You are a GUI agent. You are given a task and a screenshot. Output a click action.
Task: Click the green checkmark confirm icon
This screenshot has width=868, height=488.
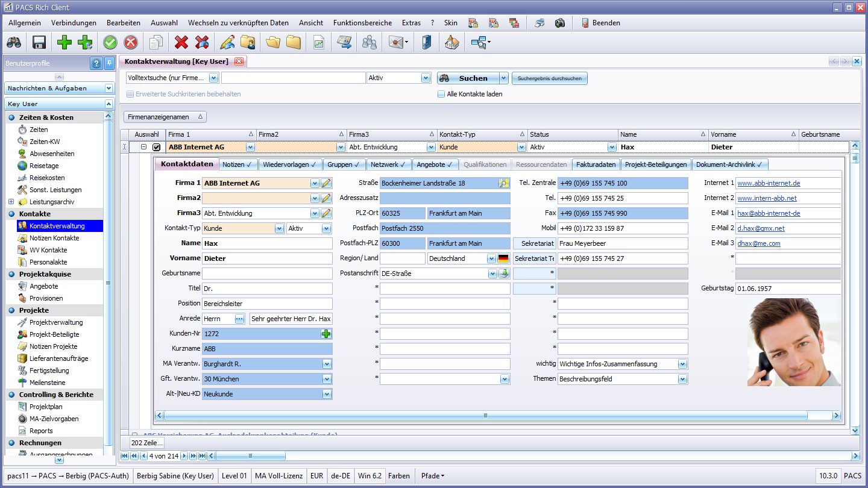point(110,42)
